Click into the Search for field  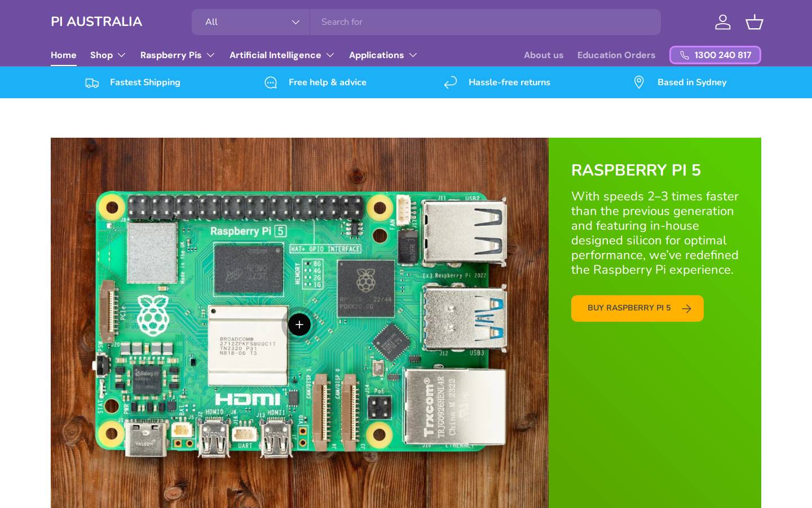[485, 22]
